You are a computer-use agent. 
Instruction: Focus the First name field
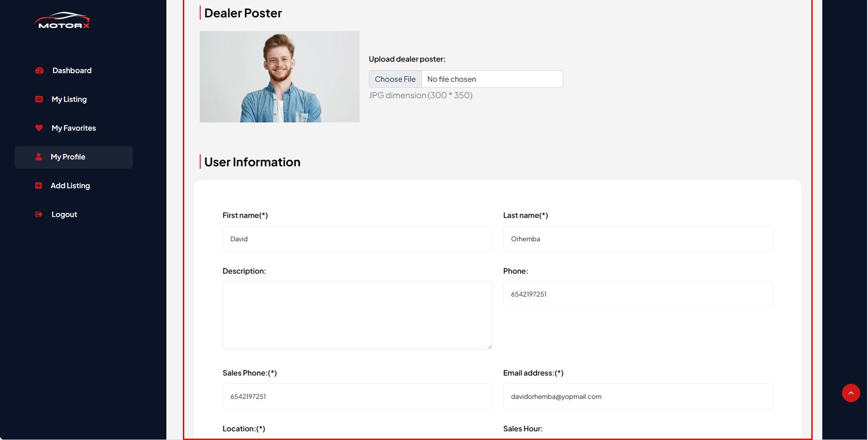[x=357, y=239]
